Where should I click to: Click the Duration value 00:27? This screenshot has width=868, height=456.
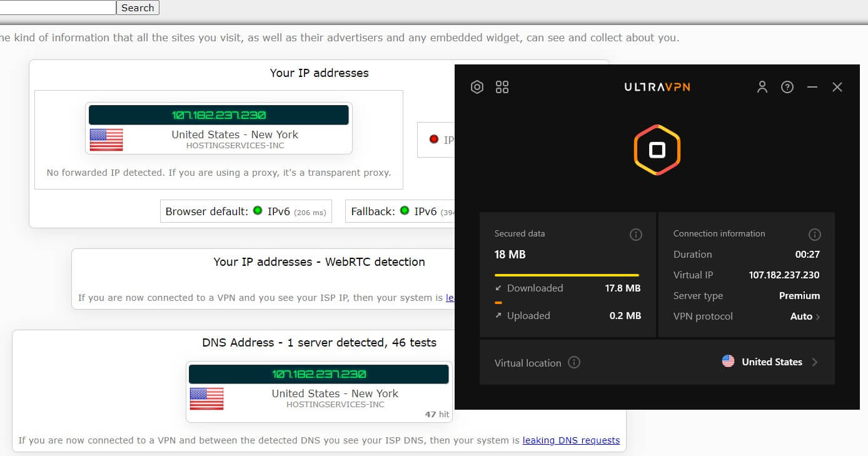(807, 255)
